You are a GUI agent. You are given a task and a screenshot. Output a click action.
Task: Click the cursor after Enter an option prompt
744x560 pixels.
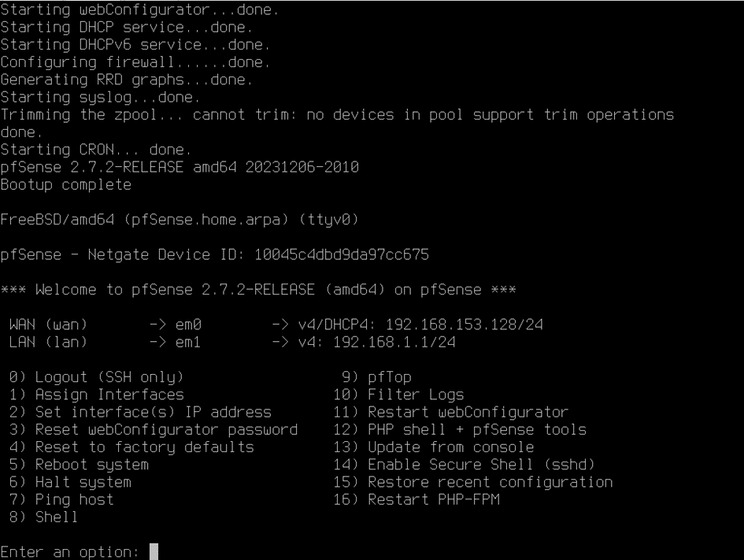point(154,552)
